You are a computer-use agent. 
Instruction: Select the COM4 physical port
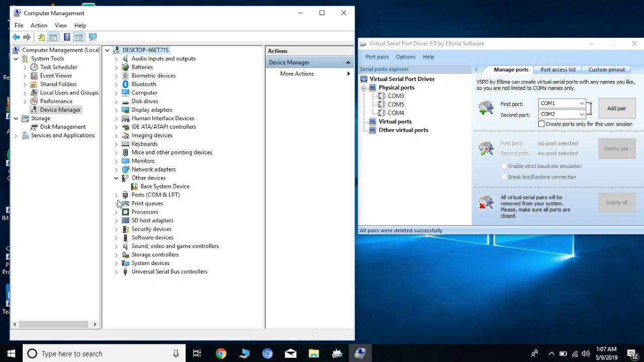tap(396, 113)
